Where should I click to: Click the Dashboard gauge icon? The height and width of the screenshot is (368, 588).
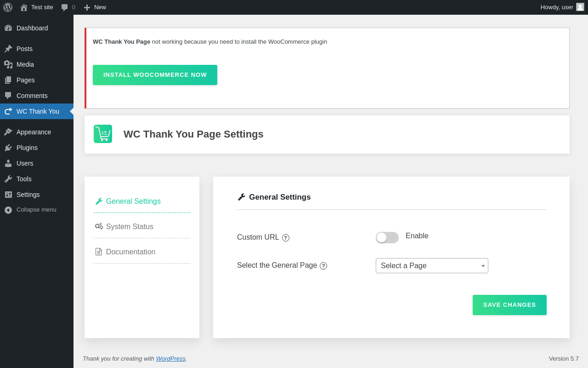[x=8, y=28]
